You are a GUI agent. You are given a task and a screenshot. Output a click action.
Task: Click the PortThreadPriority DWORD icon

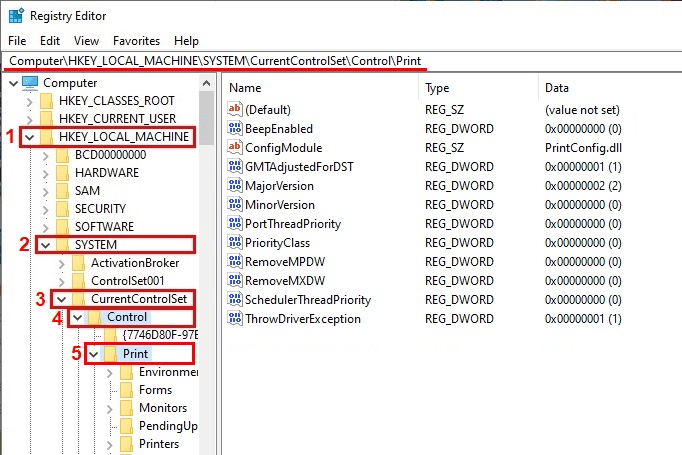pyautogui.click(x=235, y=223)
